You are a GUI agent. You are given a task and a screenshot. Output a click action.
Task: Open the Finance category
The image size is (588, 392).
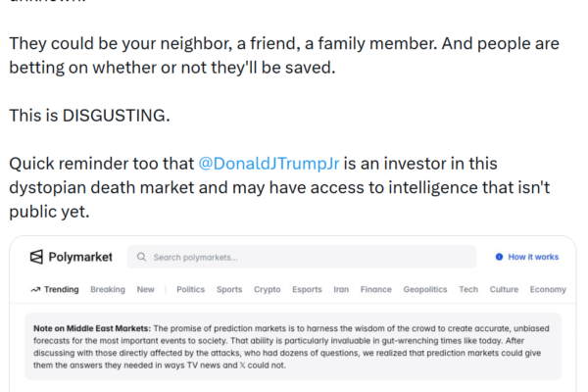tap(376, 290)
